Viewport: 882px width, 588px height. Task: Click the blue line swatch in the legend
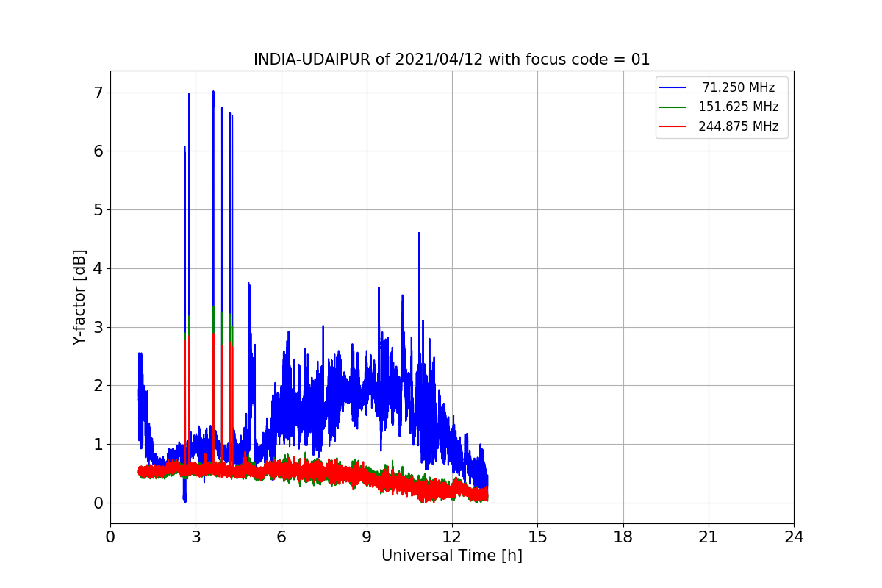pyautogui.click(x=673, y=87)
